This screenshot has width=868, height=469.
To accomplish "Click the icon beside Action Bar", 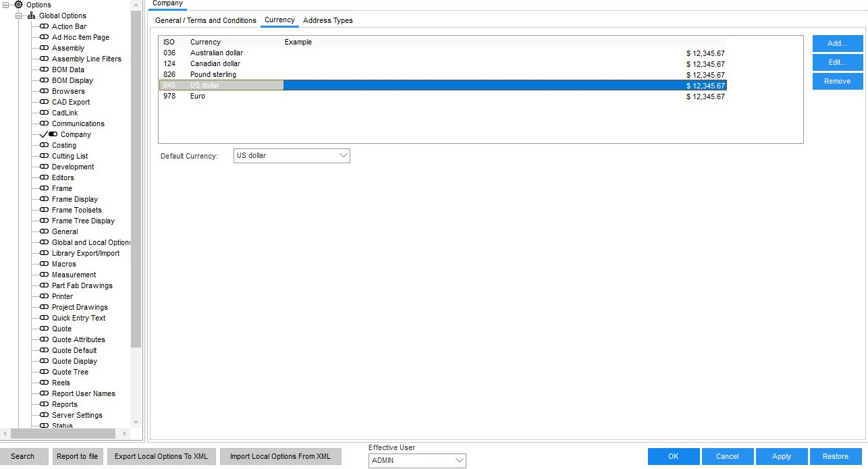I will point(45,26).
